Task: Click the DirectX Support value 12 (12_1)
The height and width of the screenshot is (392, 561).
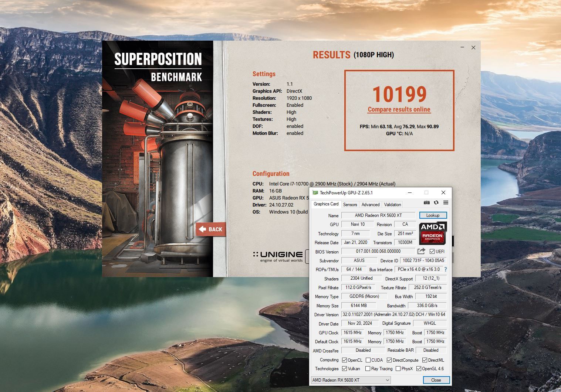Action: click(x=431, y=278)
